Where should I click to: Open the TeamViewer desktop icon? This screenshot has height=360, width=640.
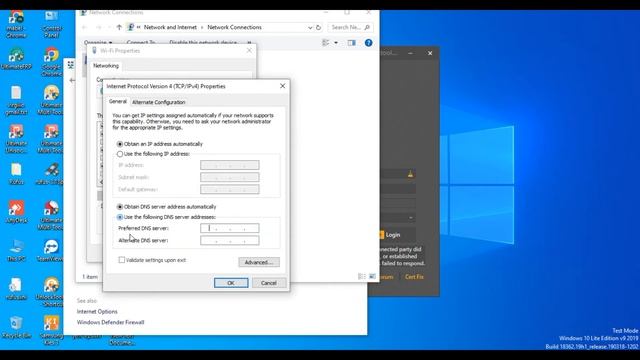(50, 251)
